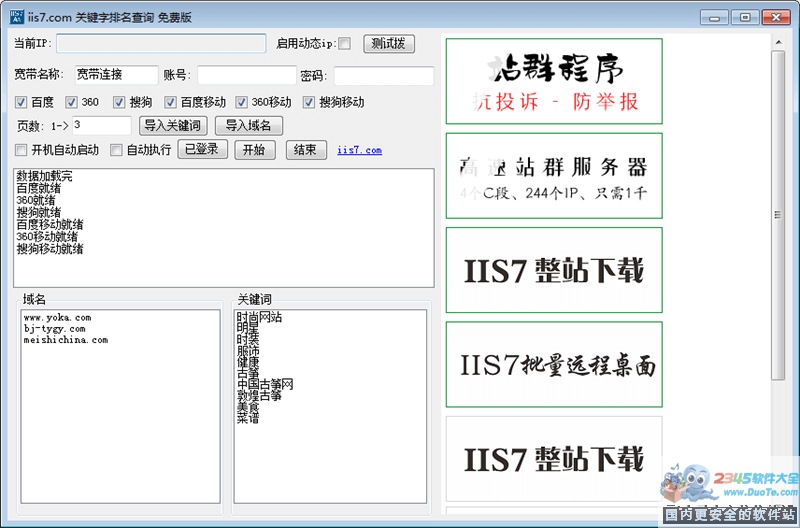Open the 站群程序 ad banner
The width and height of the screenshot is (800, 528).
click(x=554, y=82)
